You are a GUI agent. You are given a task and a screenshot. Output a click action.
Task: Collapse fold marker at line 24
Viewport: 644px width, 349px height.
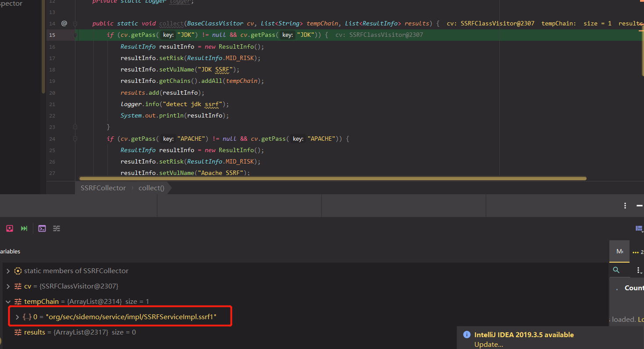click(75, 139)
